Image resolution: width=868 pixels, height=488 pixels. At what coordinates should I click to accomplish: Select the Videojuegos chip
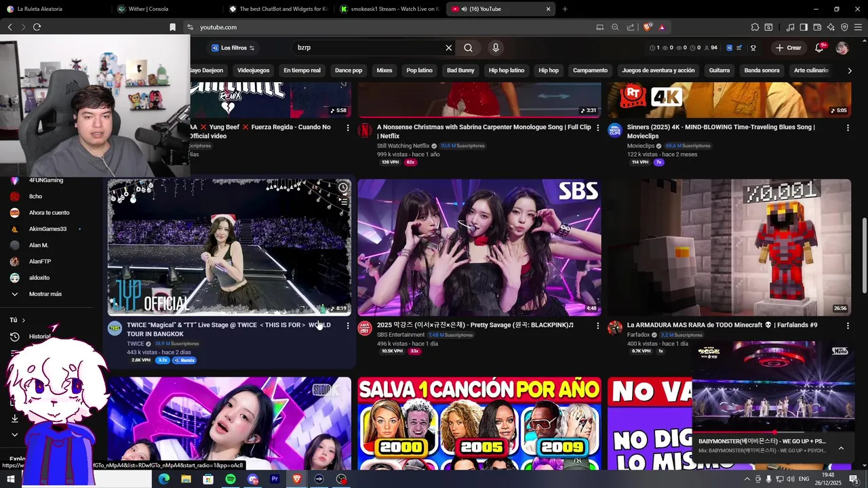(254, 70)
